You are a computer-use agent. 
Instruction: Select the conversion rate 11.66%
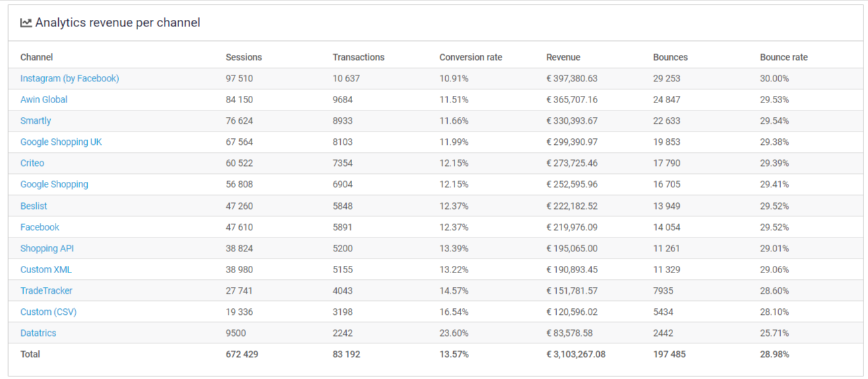454,120
